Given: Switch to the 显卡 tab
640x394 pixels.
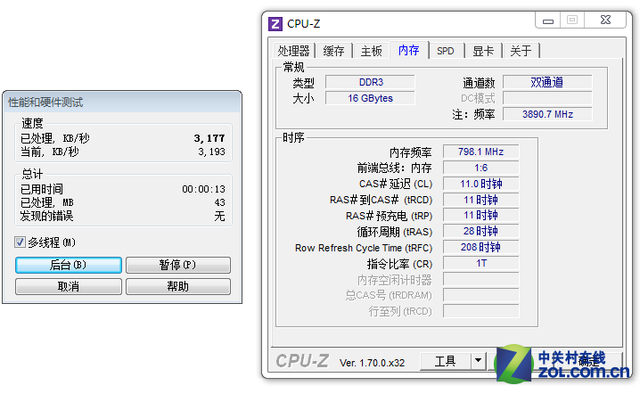Looking at the screenshot, I should (x=483, y=51).
